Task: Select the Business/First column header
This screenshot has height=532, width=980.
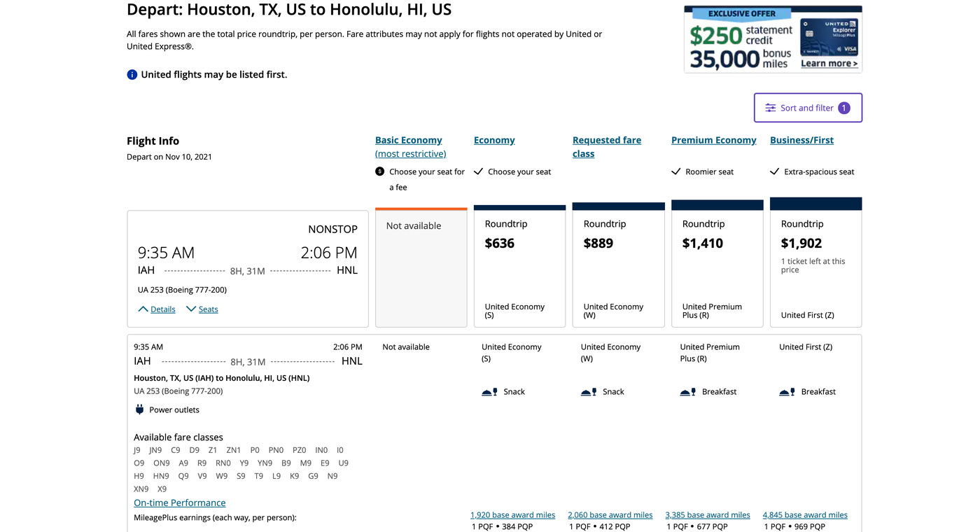Action: tap(801, 139)
